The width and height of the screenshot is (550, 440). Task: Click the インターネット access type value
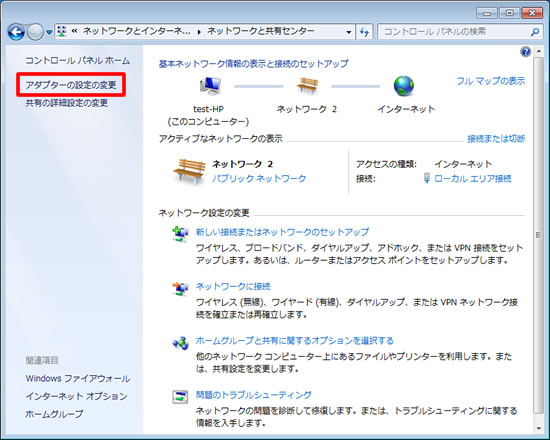tap(463, 164)
